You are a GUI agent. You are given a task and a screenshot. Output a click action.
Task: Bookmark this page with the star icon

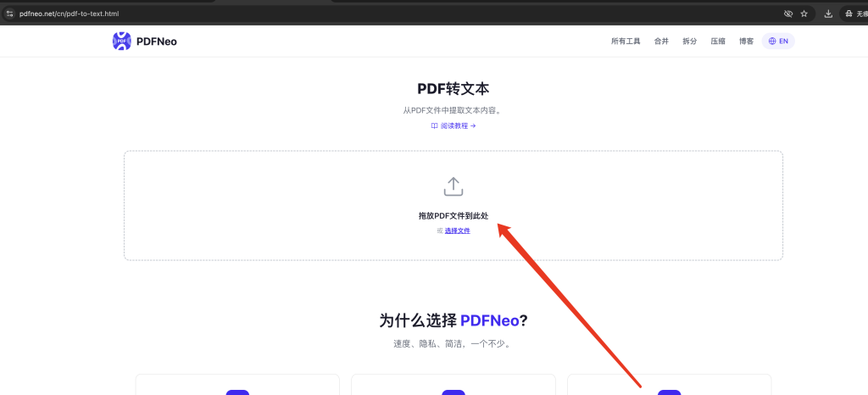[804, 14]
